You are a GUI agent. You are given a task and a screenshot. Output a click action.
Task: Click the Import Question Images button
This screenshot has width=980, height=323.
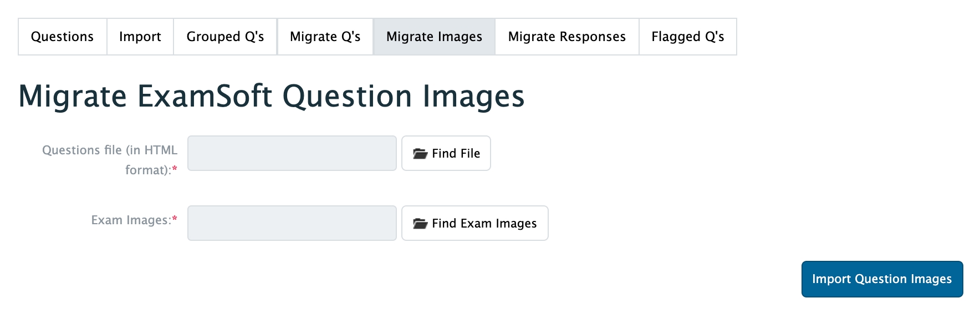[881, 279]
